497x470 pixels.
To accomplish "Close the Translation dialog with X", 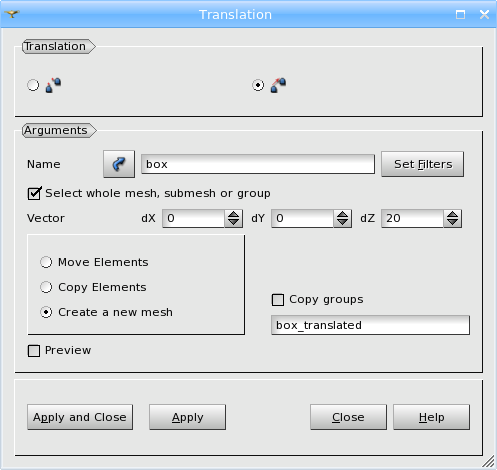I will click(x=484, y=14).
